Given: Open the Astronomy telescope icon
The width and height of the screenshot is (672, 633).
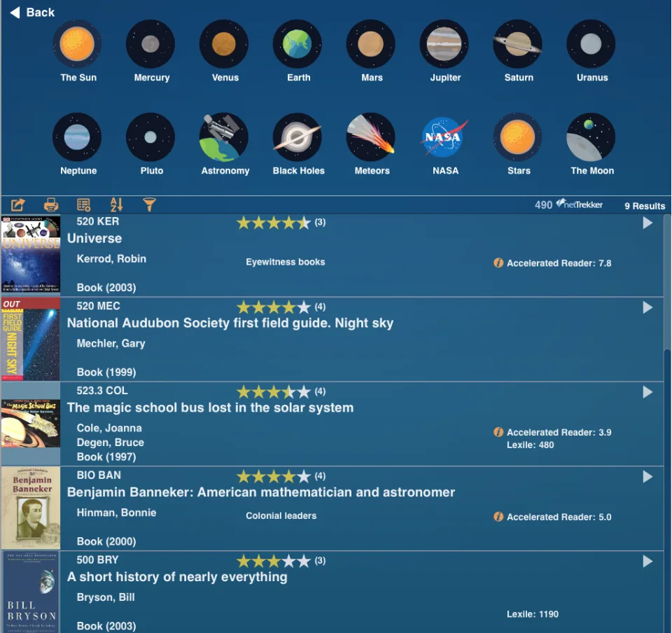Looking at the screenshot, I should (224, 137).
